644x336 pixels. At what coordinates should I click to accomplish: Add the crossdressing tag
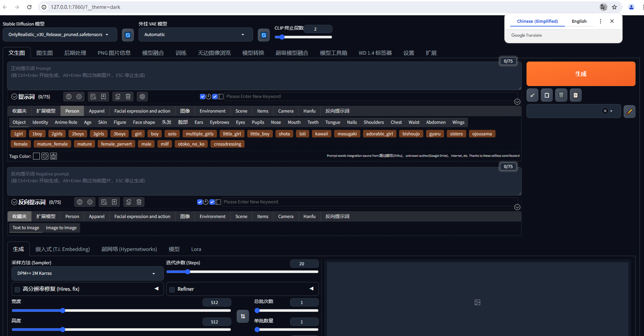227,144
